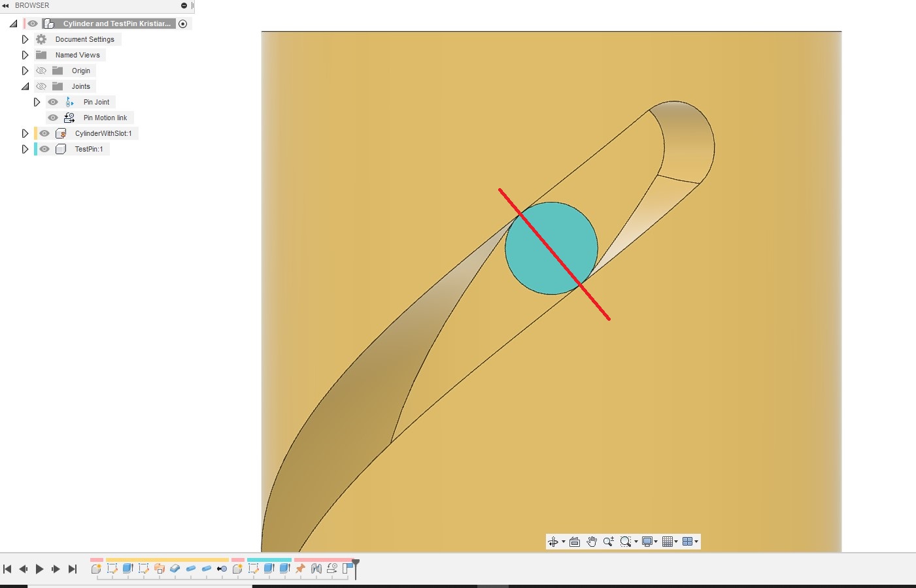This screenshot has width=916, height=588.
Task: Select the Pin Motion link tree entry
Action: 105,118
